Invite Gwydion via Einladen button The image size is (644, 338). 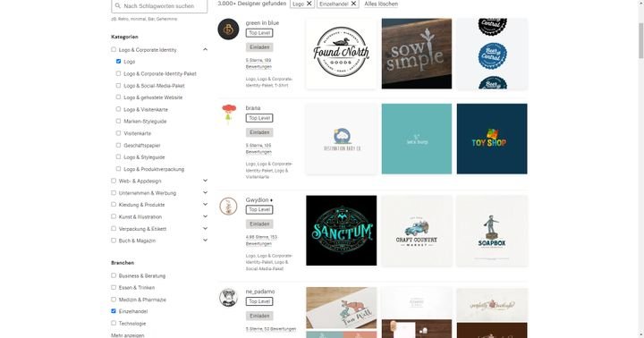click(259, 224)
